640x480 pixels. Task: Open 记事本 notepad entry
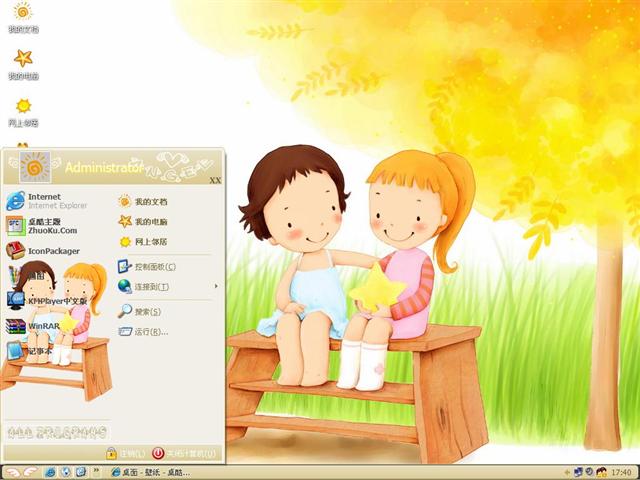[x=29, y=351]
